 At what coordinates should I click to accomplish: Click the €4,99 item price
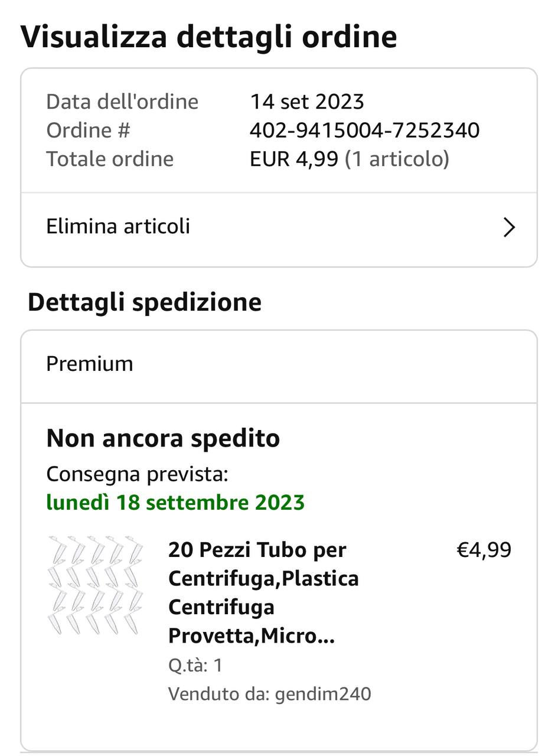click(x=484, y=550)
